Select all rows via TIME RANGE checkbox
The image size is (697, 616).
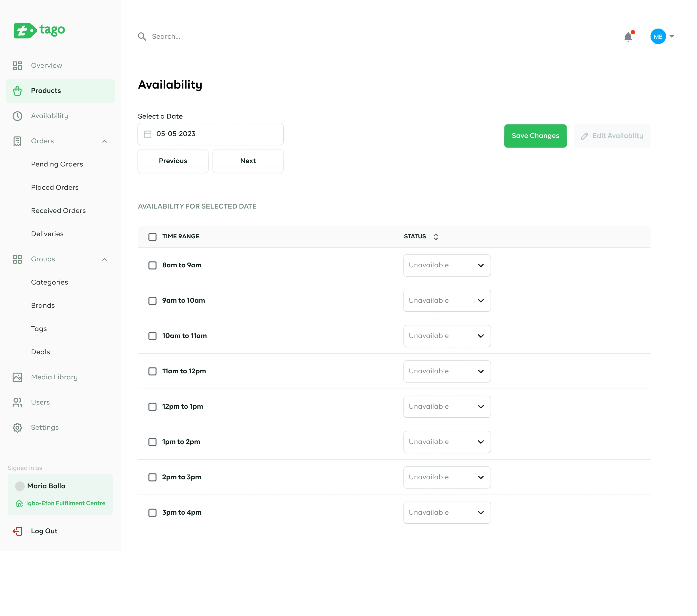coord(152,237)
